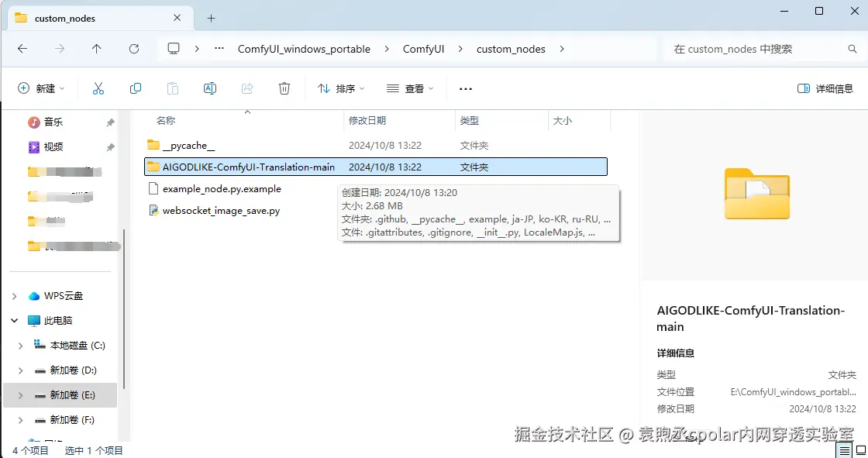Image resolution: width=868 pixels, height=458 pixels.
Task: Click the Paste icon in the toolbar
Action: 173,88
